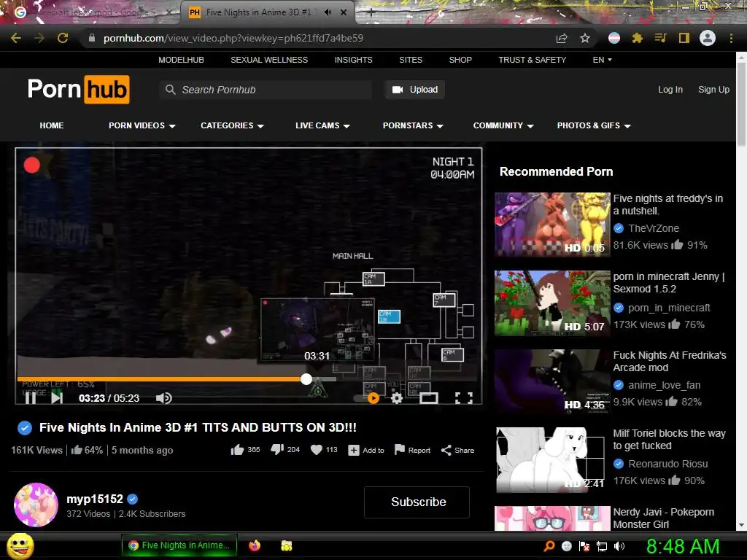Image resolution: width=747 pixels, height=560 pixels.
Task: Click the Sign Up link
Action: click(x=713, y=90)
